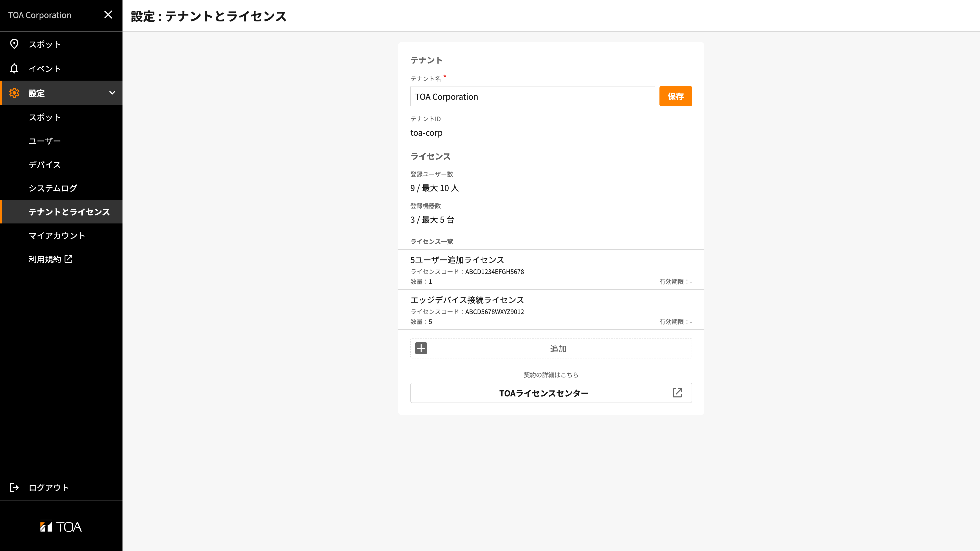Select スポット under the settings submenu
980x551 pixels.
point(61,117)
